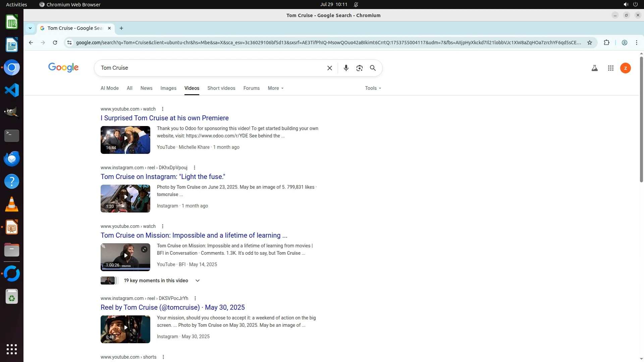Click the page vertical scrollbar
Image resolution: width=644 pixels, height=362 pixels.
pyautogui.click(x=641, y=119)
